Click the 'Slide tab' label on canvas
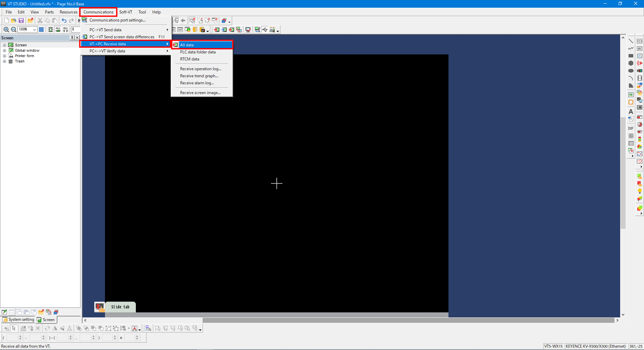 [120, 307]
